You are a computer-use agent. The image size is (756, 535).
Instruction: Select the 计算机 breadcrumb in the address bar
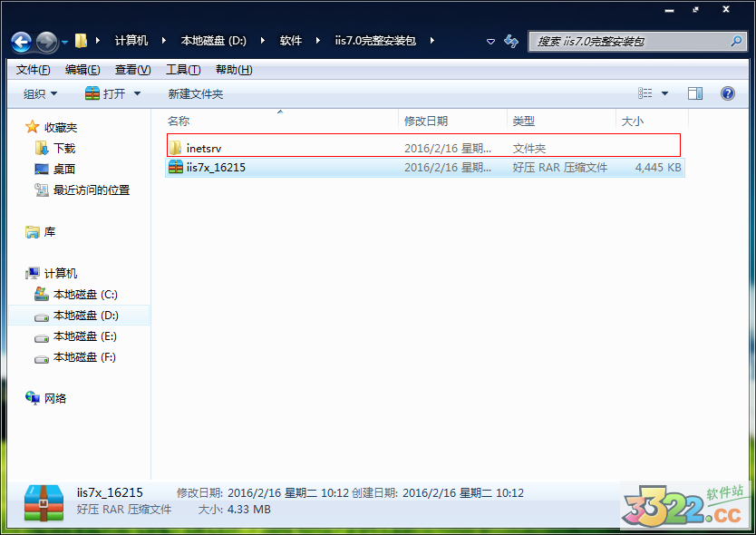131,41
